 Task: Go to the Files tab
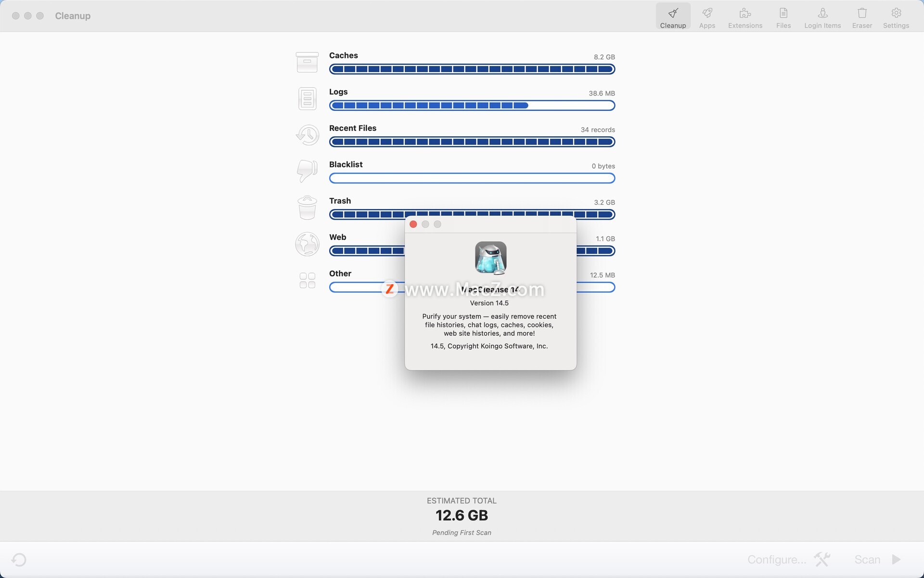tap(783, 17)
